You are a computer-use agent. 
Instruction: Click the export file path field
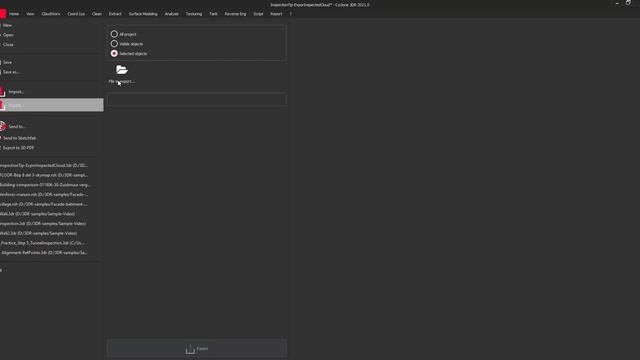[197, 100]
